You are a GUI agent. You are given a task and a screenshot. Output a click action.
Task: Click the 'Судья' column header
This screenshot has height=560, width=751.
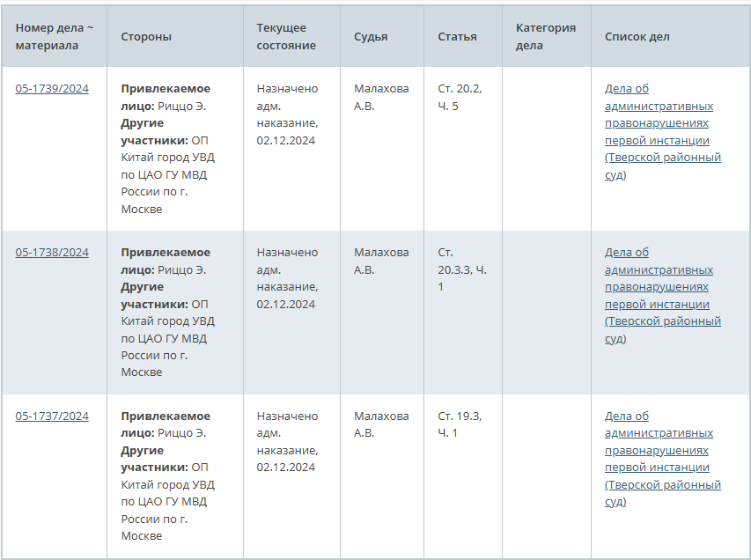(x=371, y=36)
